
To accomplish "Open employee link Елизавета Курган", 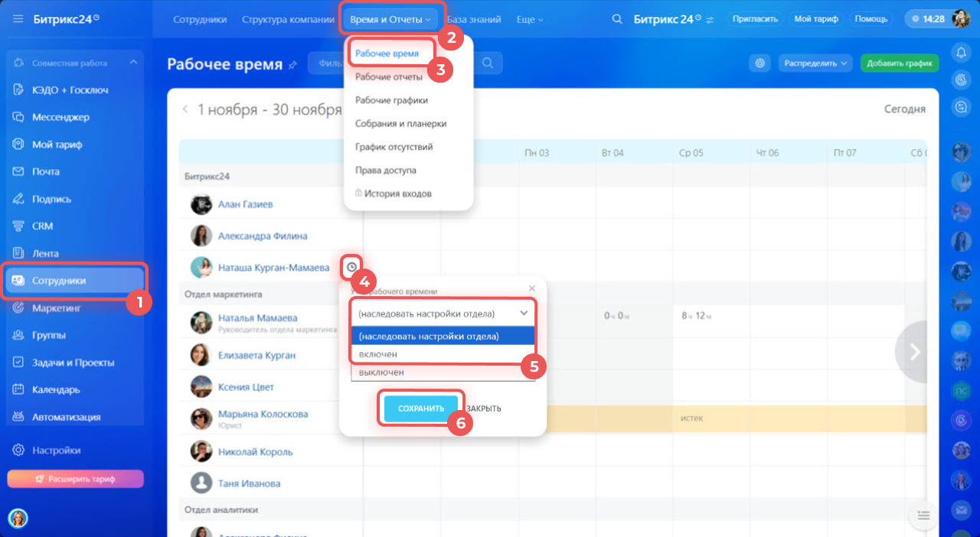I will 256,356.
